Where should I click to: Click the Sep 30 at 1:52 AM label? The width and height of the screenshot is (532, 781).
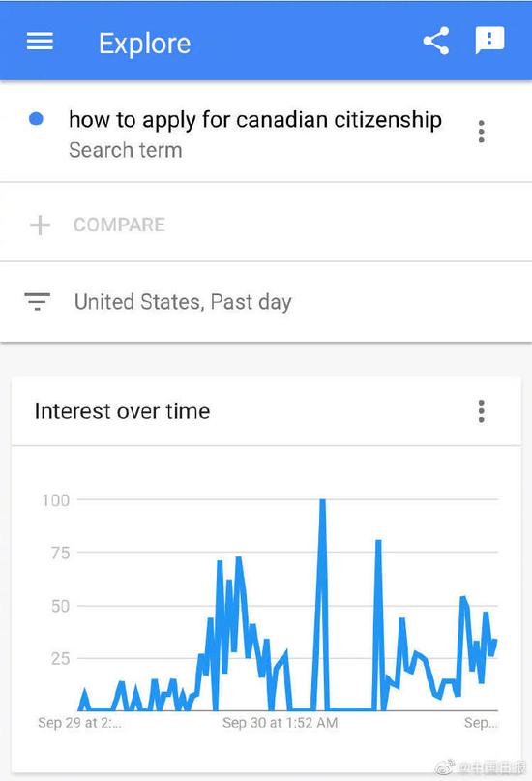pyautogui.click(x=281, y=723)
